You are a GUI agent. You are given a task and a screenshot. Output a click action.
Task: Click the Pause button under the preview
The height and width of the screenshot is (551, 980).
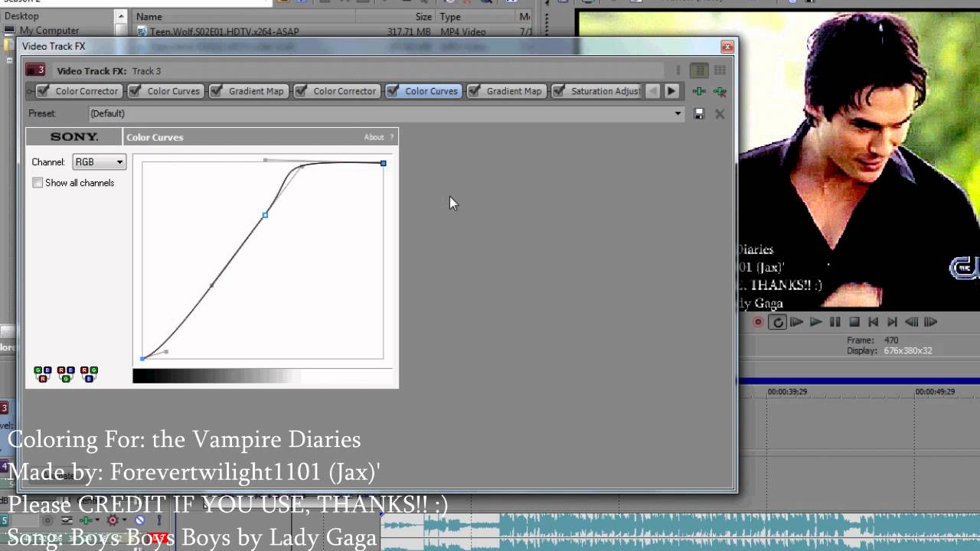(835, 322)
